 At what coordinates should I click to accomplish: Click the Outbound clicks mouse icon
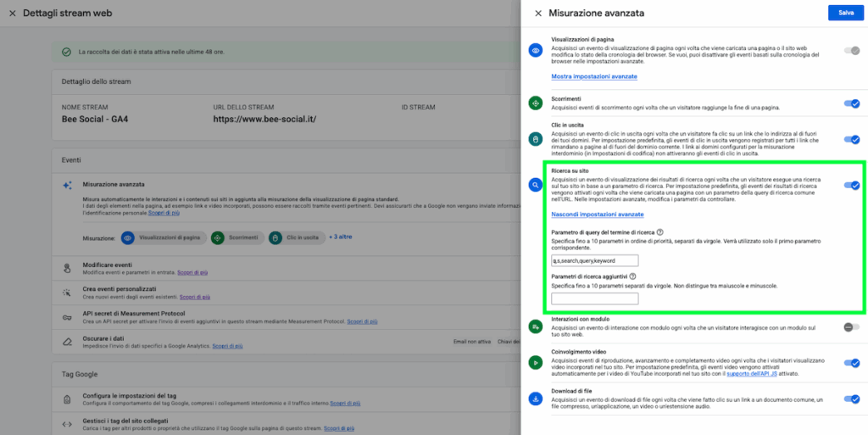[536, 139]
